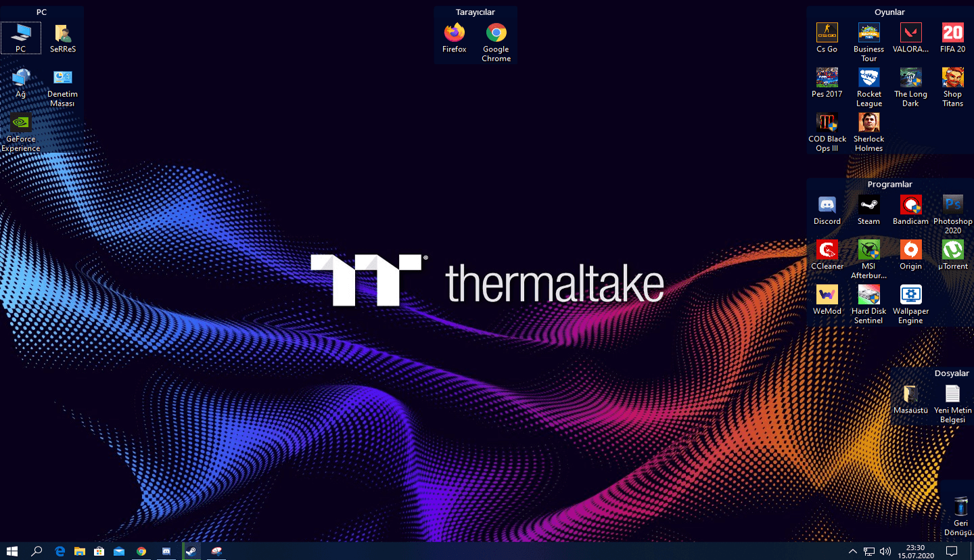The height and width of the screenshot is (560, 974).
Task: Expand the hidden system tray icons chevron
Action: pyautogui.click(x=853, y=551)
